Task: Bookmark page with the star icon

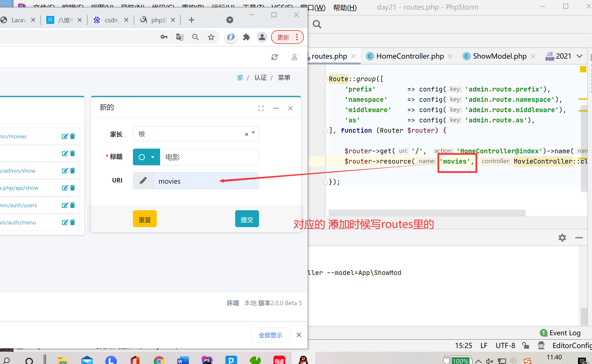Action: click(211, 37)
